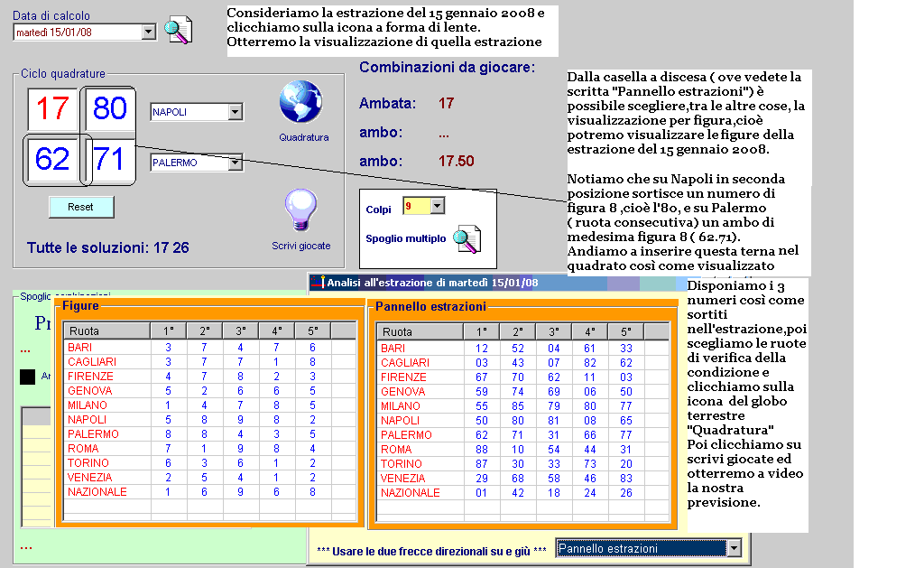Click the Scrivi giocate lightbulb icon
This screenshot has width=924, height=568.
301,210
